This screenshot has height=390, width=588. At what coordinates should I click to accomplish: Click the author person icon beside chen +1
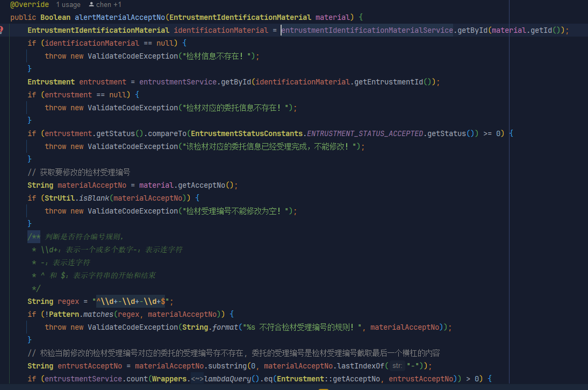point(91,5)
